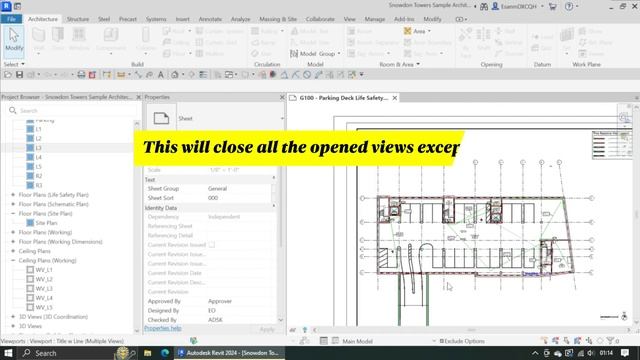
Task: Open the File tab
Action: click(11, 19)
